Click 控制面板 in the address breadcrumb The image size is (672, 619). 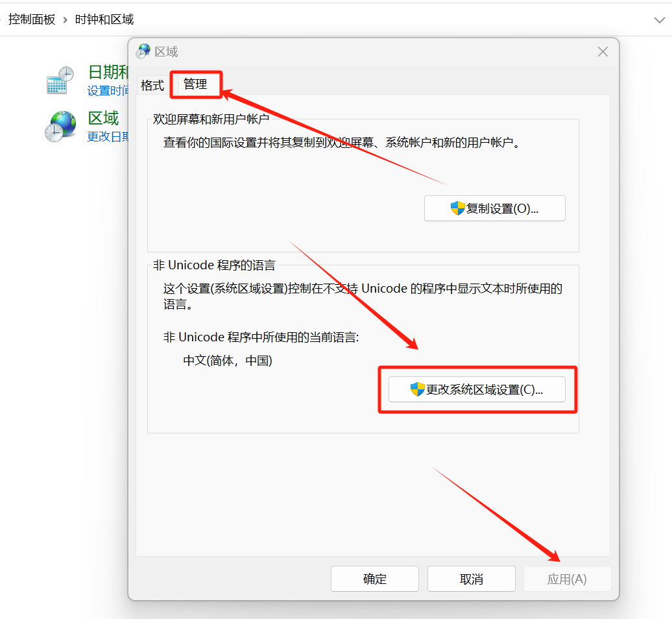point(32,19)
